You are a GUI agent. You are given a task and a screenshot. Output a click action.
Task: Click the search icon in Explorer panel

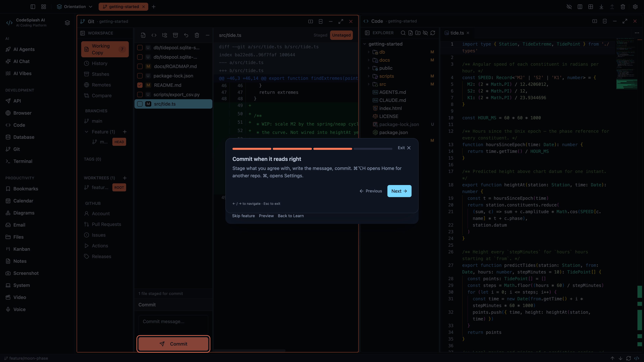[403, 33]
